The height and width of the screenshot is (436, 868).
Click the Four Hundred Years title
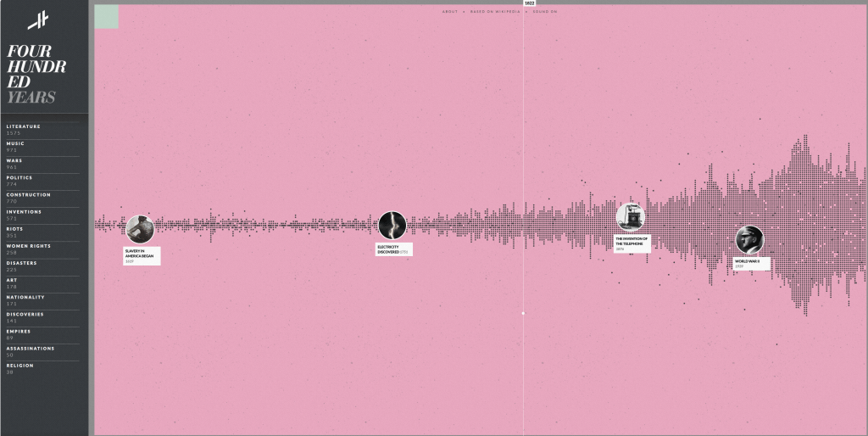point(36,74)
